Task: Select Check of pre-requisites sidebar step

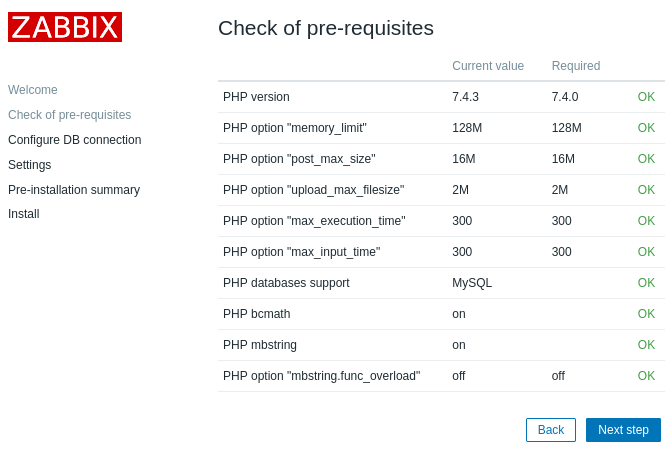Action: click(x=69, y=115)
